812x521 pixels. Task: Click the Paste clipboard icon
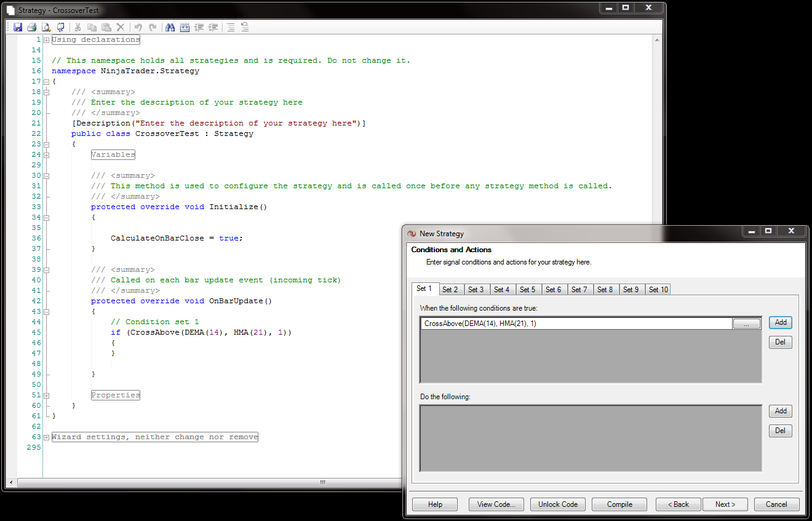[x=106, y=27]
